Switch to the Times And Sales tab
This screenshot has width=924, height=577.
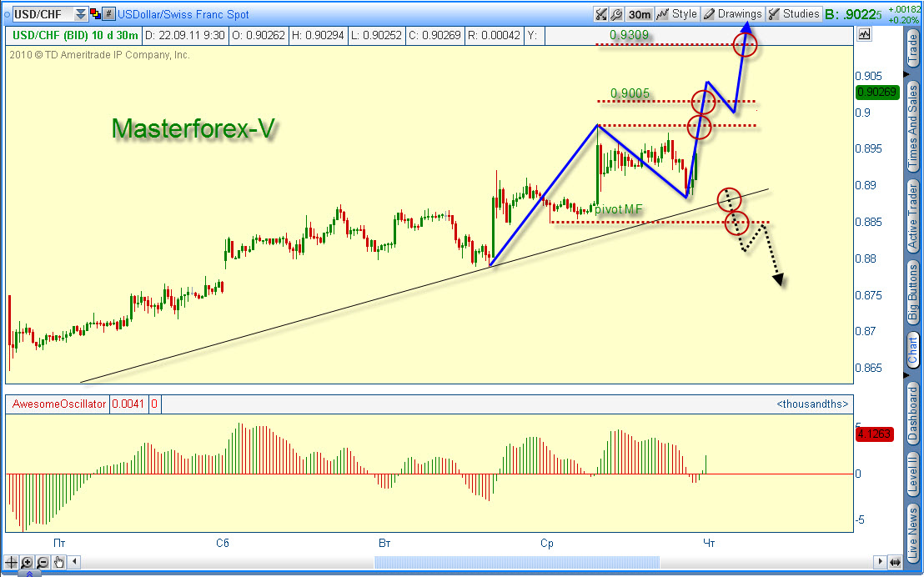[x=913, y=123]
